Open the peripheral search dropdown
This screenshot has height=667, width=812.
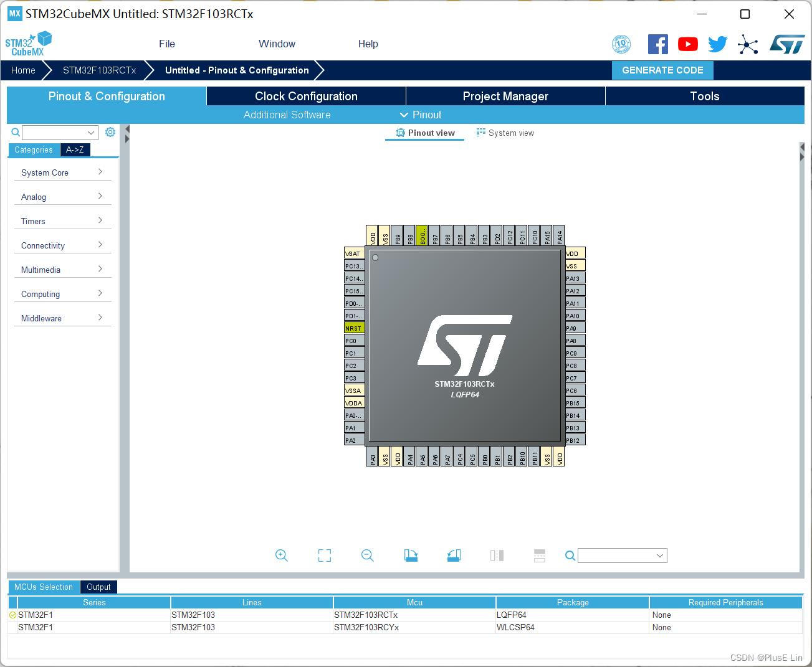point(91,132)
